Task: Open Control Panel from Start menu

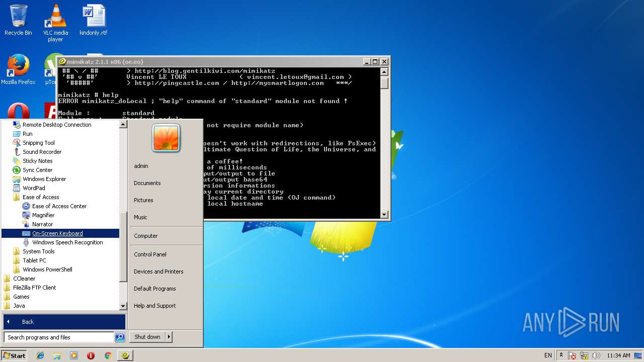Action: pos(150,254)
